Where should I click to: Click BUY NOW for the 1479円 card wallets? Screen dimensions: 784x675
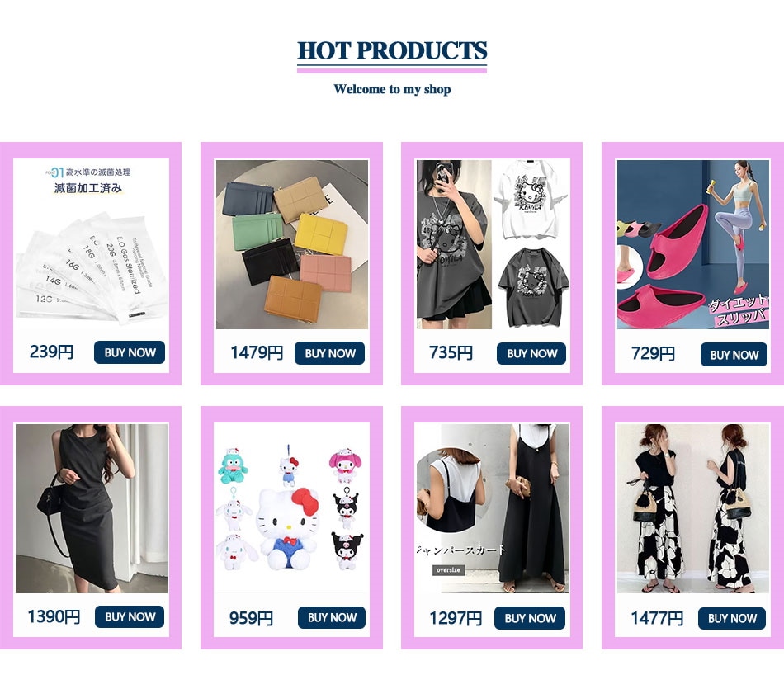point(329,353)
